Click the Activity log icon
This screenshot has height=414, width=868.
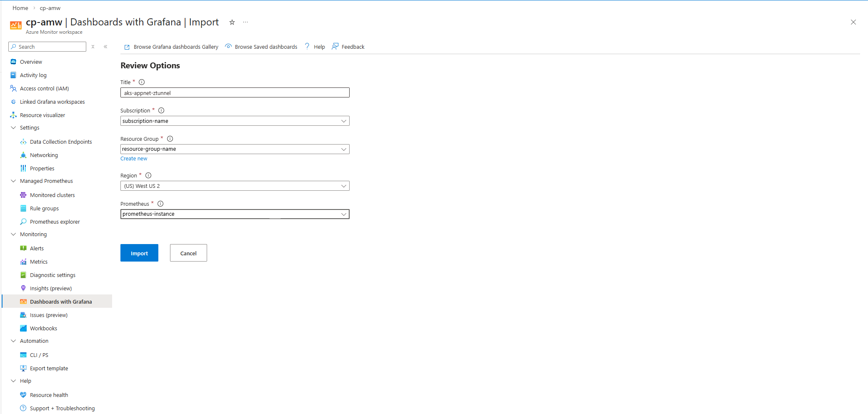tap(13, 75)
